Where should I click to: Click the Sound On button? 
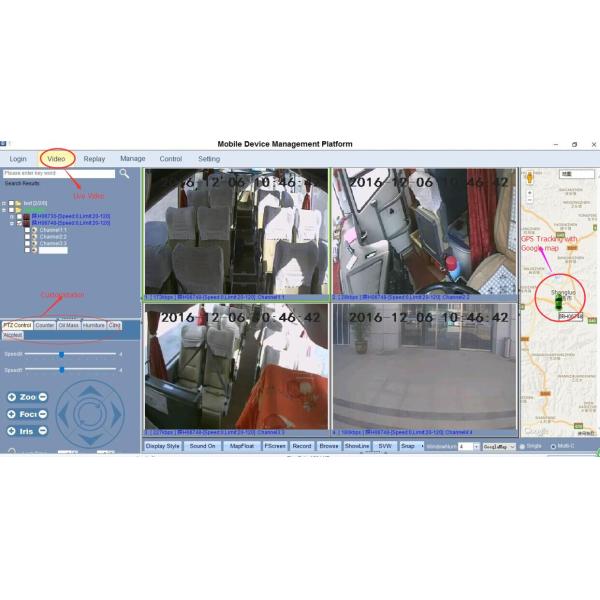pyautogui.click(x=204, y=445)
